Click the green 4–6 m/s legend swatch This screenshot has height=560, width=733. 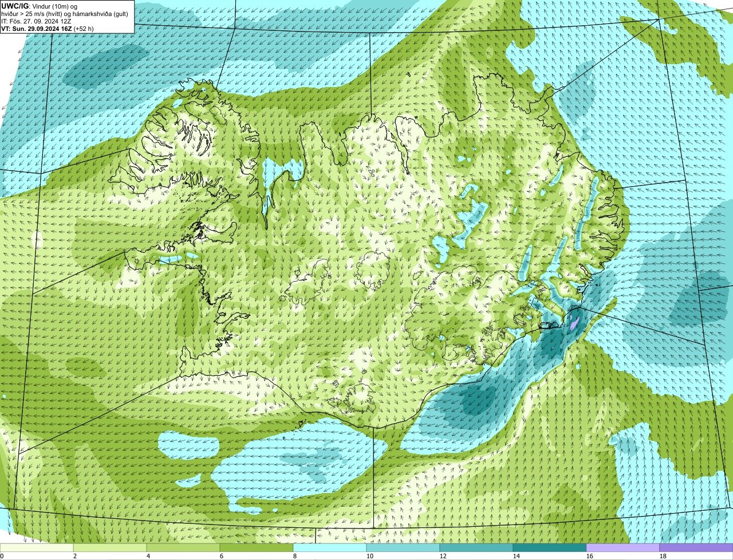pos(183,548)
